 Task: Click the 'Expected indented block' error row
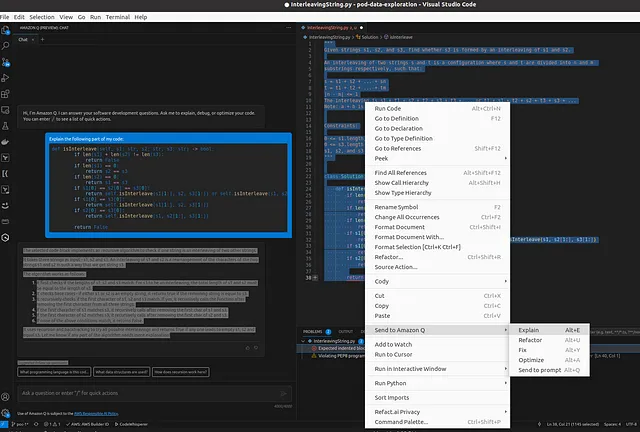click(x=341, y=348)
